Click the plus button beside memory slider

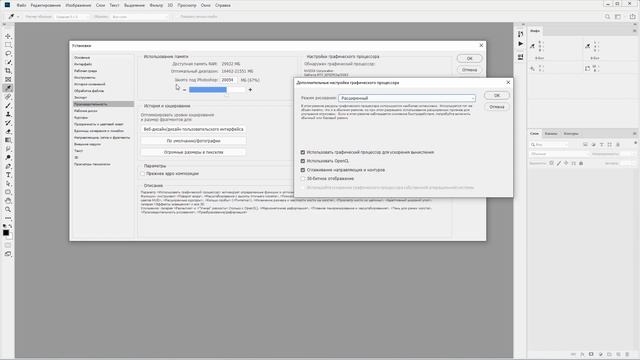250,90
